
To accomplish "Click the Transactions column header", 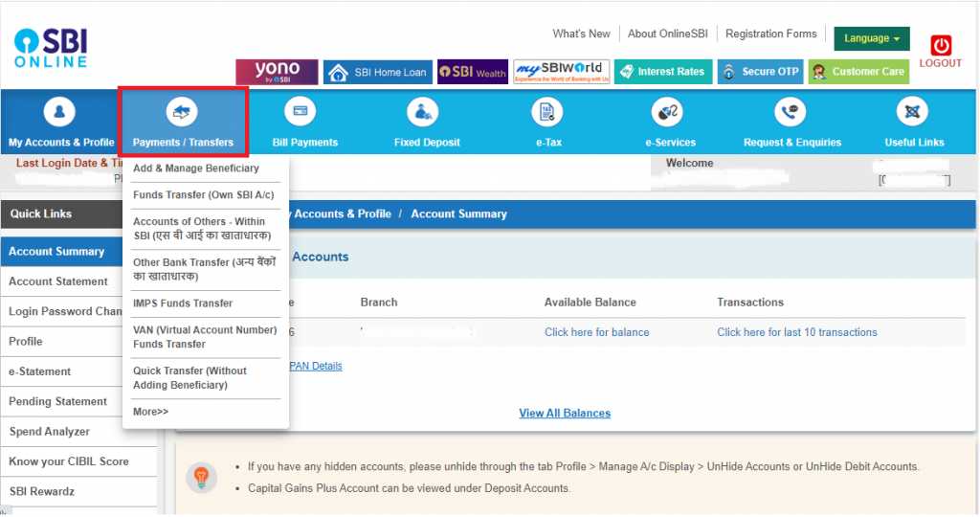I will coord(750,303).
